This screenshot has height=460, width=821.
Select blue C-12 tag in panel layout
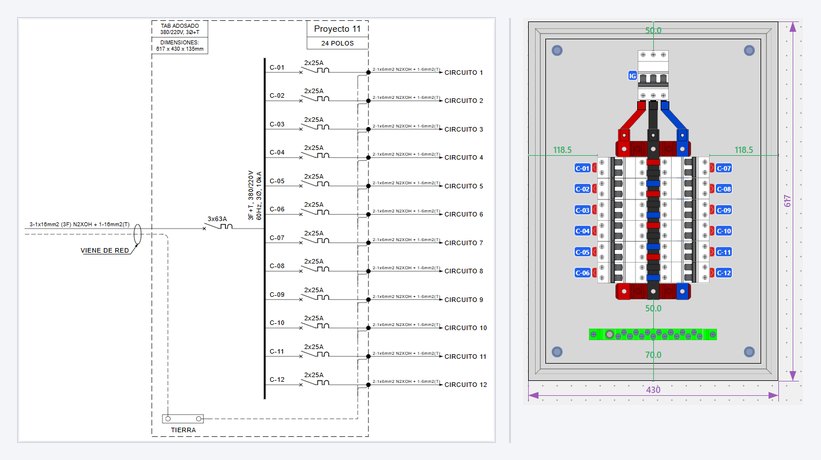click(724, 273)
